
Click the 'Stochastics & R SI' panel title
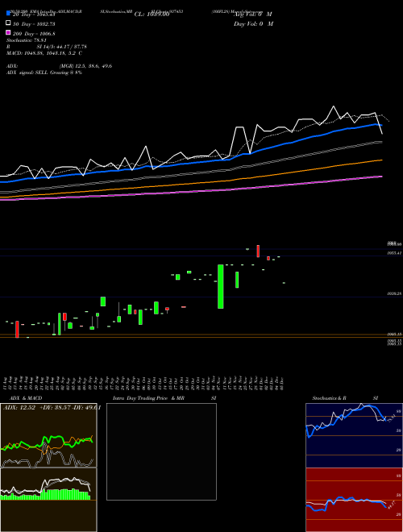point(345,398)
